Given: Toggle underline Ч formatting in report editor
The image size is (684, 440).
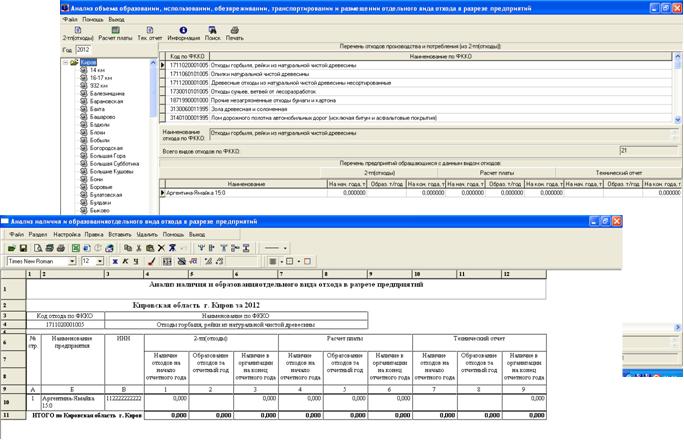Looking at the screenshot, I should (x=136, y=261).
